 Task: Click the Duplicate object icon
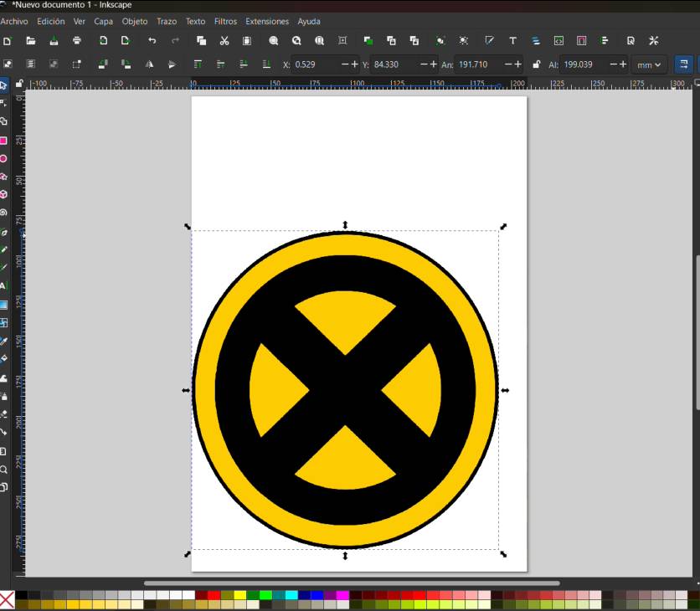tap(368, 41)
